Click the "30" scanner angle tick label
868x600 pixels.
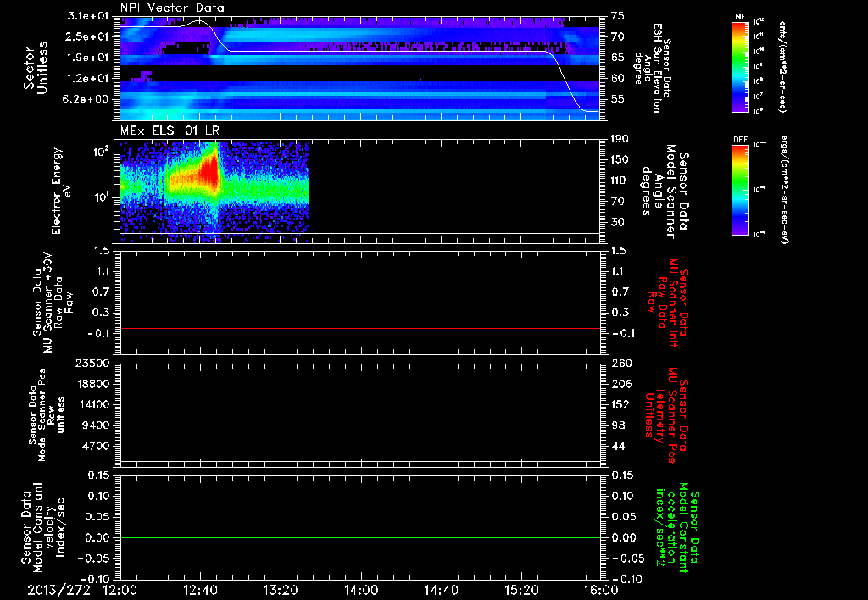pos(618,222)
